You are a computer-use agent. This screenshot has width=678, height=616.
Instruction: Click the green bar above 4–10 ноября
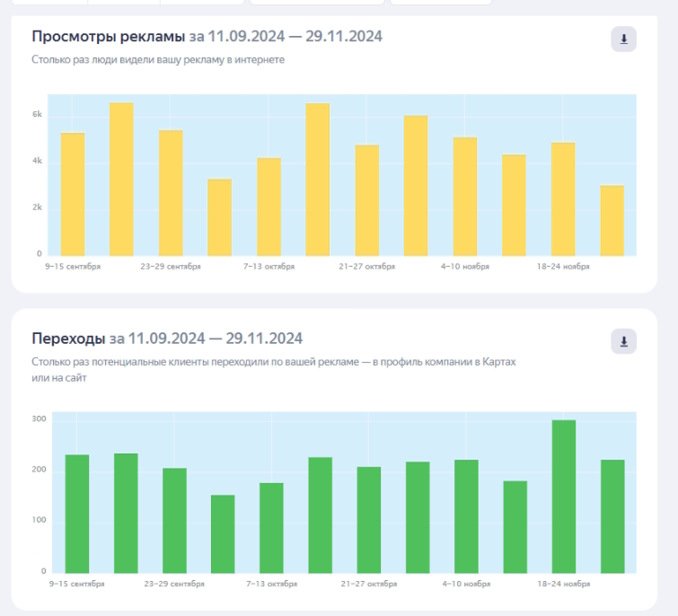point(467,516)
